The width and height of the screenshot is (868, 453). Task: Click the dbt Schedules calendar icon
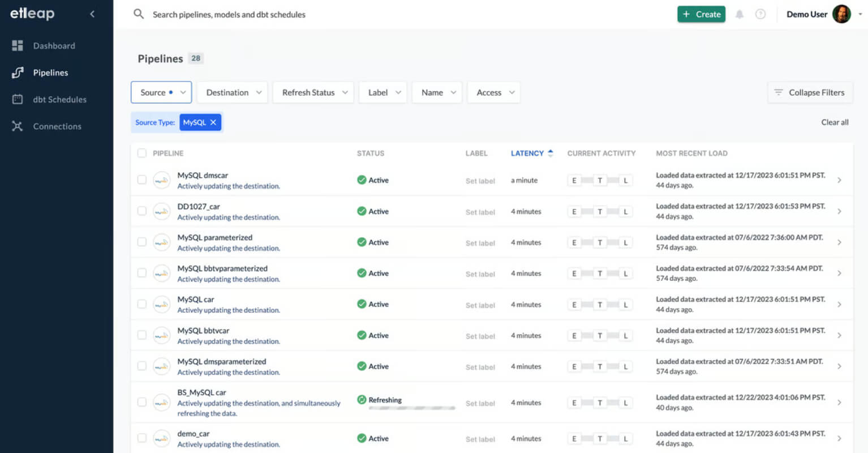[x=18, y=100]
